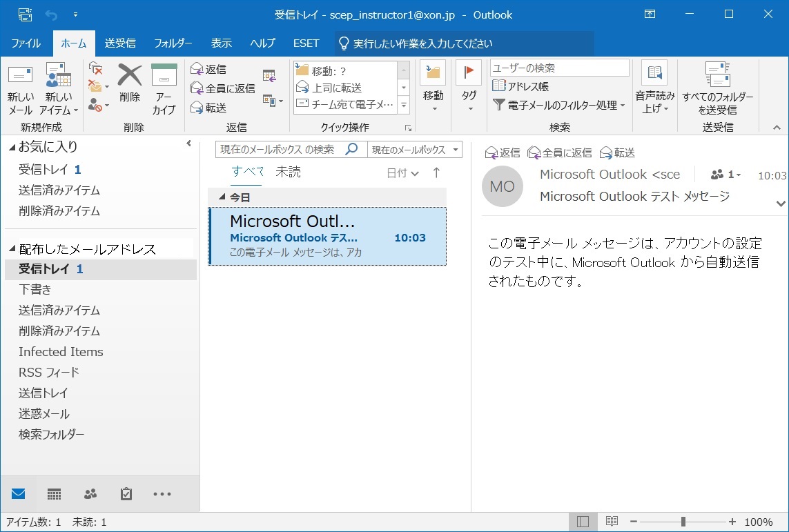Toggle sort order arrow in message list
Viewport: 789px width, 532px height.
(436, 173)
